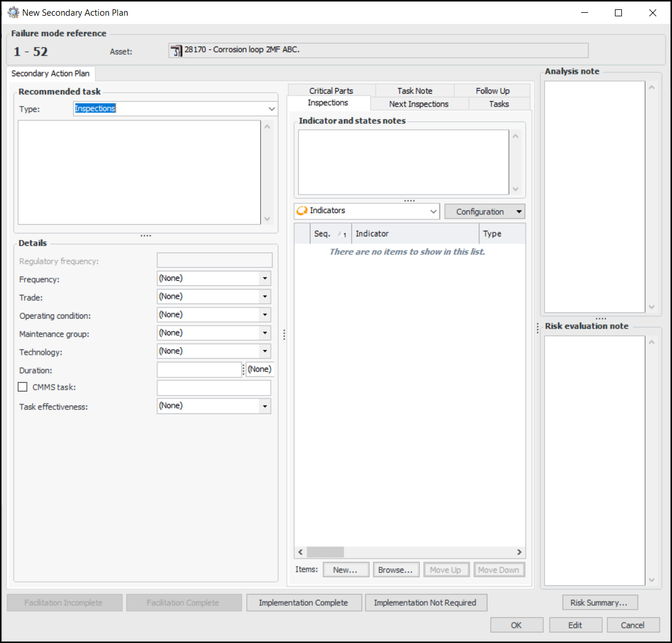The image size is (672, 643).
Task: Open the Next Inspections tab
Action: coord(419,104)
